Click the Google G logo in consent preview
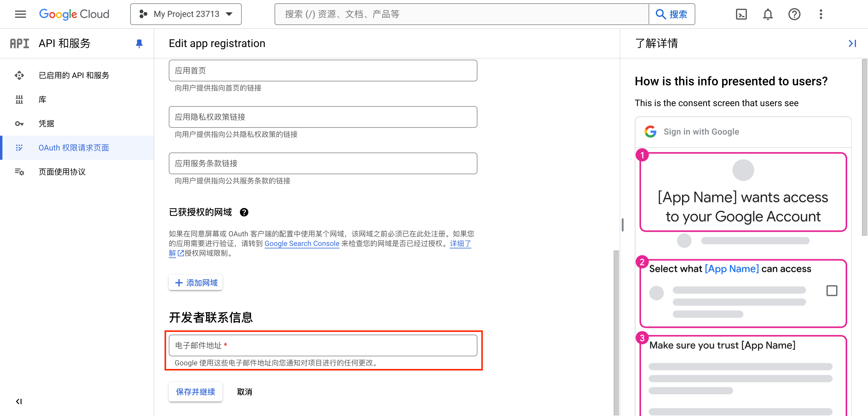Viewport: 868px width, 416px height. click(650, 131)
